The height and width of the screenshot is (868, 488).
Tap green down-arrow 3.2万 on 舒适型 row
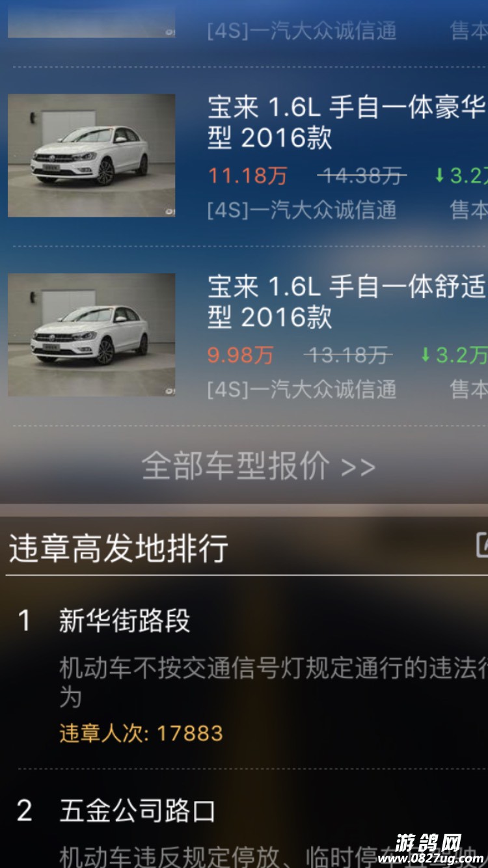pos(454,355)
